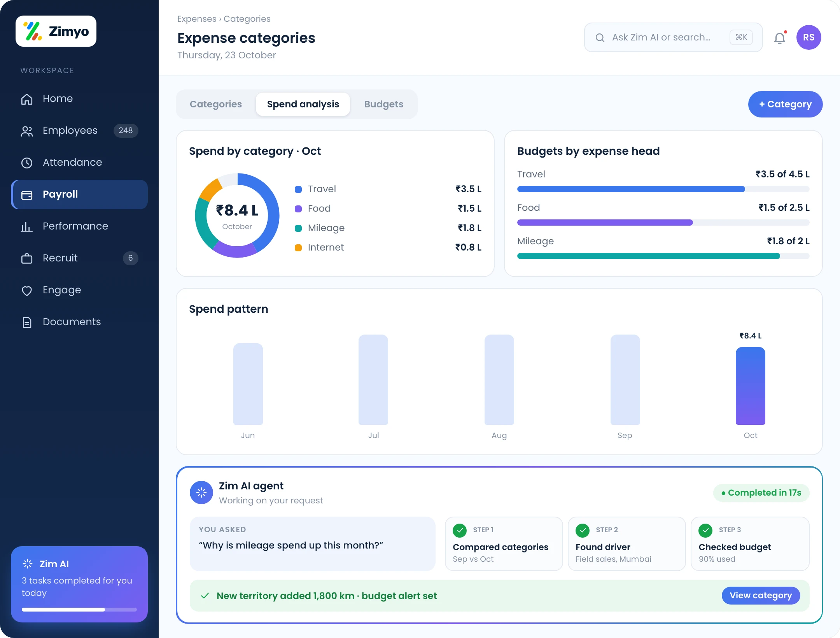Click the purple Food legend swatch

click(298, 209)
